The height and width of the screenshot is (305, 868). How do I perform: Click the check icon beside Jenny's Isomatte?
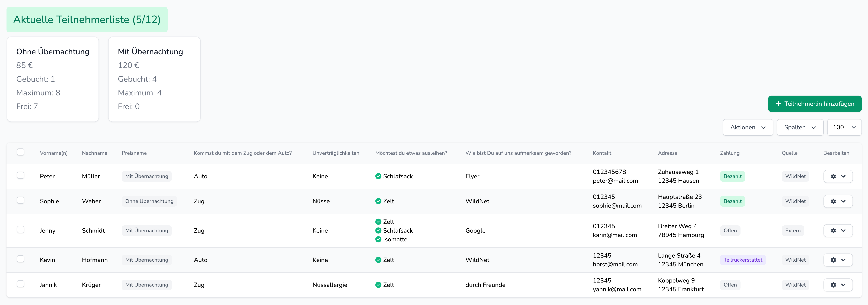pyautogui.click(x=378, y=239)
